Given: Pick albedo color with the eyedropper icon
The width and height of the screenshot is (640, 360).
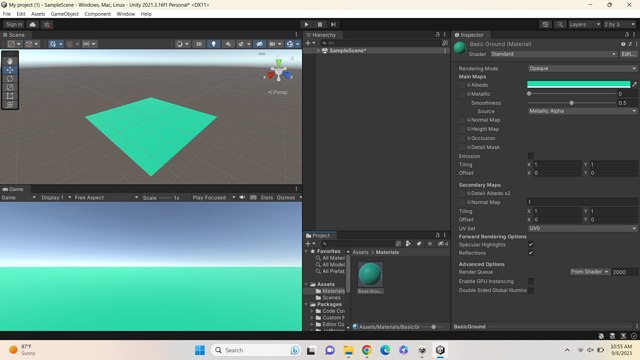Looking at the screenshot, I should click(634, 84).
